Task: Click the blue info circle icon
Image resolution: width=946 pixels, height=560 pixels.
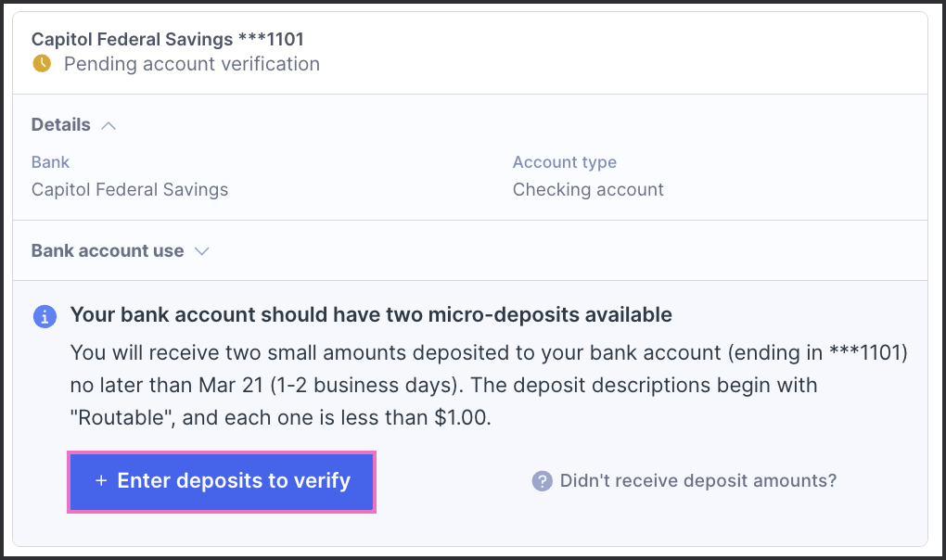Action: pos(45,316)
